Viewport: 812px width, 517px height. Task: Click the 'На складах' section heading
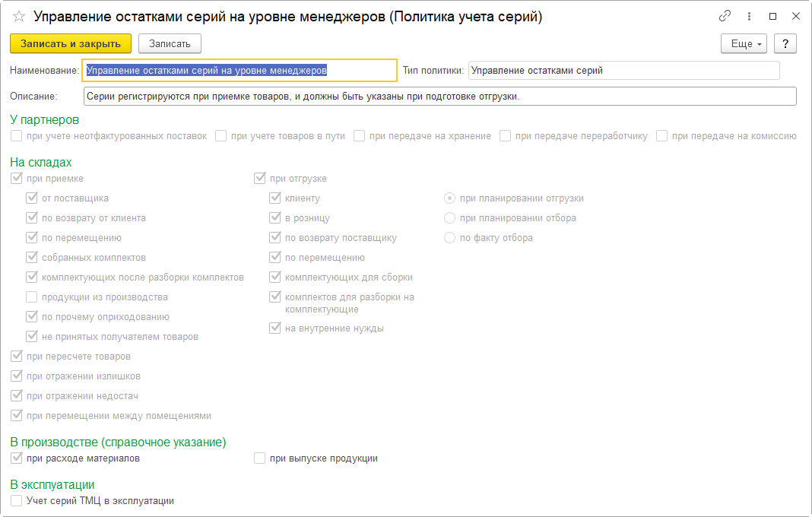tap(41, 162)
